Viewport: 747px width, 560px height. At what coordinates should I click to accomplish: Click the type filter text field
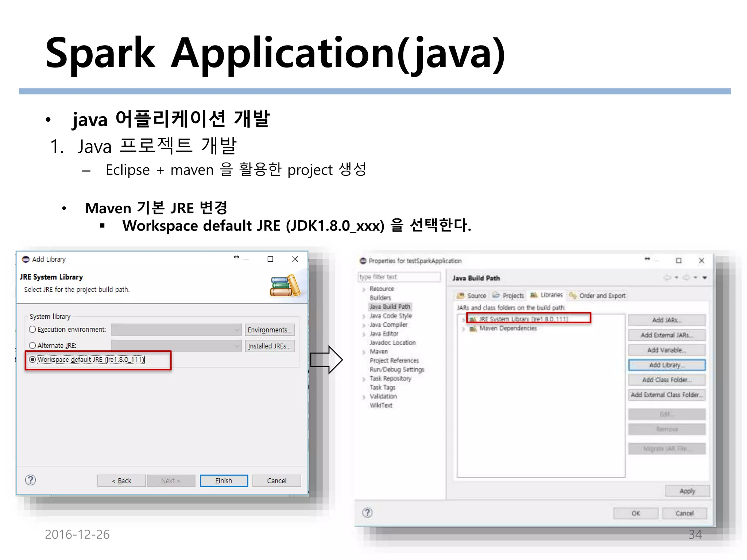[399, 277]
